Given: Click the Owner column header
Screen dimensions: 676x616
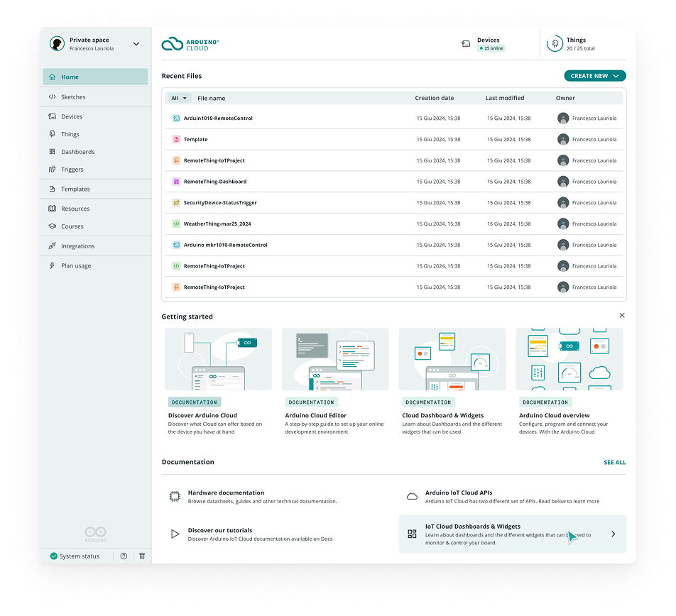Looking at the screenshot, I should tap(565, 98).
